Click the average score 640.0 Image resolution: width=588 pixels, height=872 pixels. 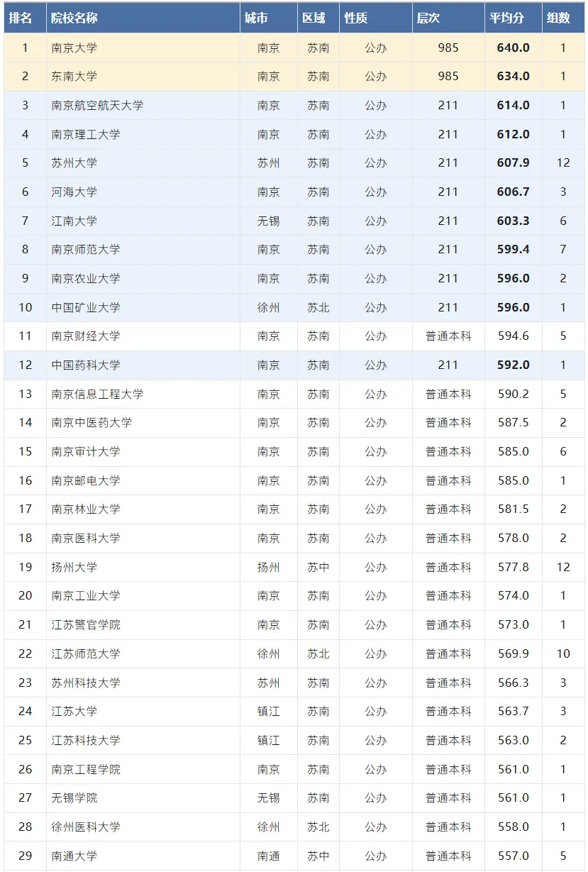[514, 48]
